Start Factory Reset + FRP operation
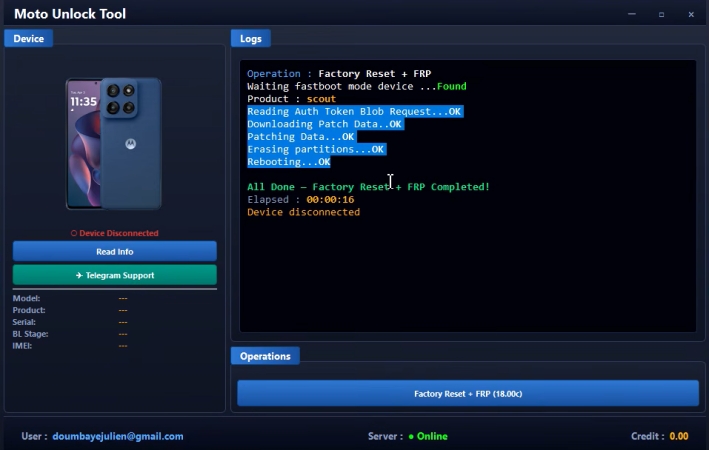 (x=467, y=394)
